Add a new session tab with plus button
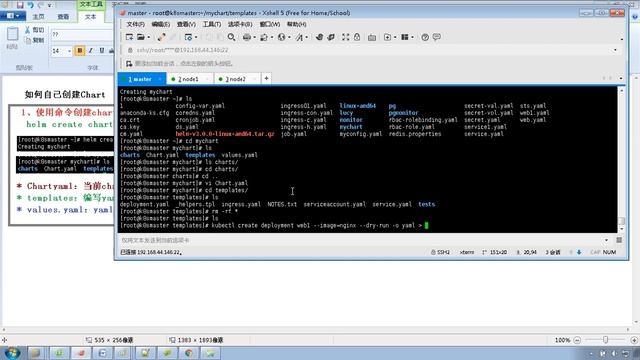This screenshot has width=640, height=360. coord(266,78)
